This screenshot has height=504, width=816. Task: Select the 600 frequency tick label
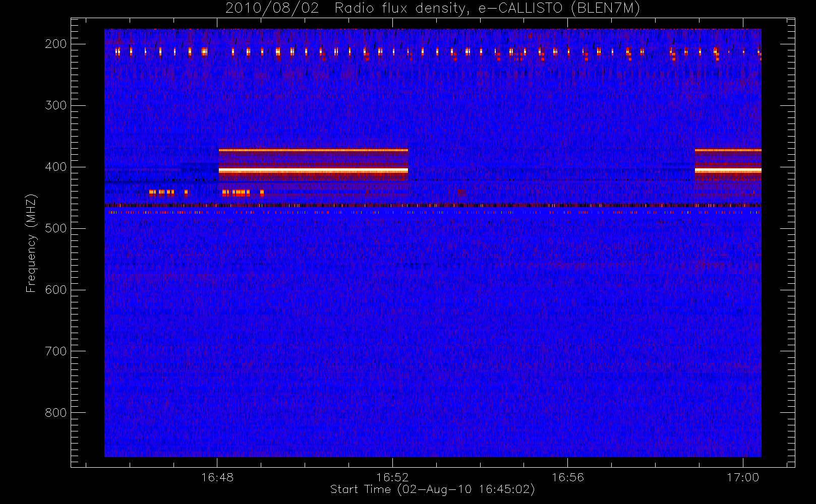pos(56,290)
